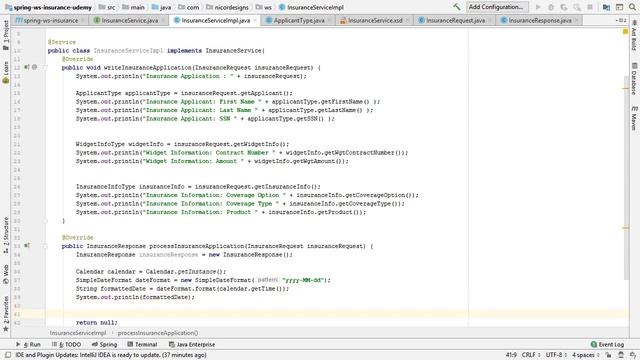Click the IDE and Plugin Updates status message
This screenshot has width=640, height=360.
(x=111, y=355)
